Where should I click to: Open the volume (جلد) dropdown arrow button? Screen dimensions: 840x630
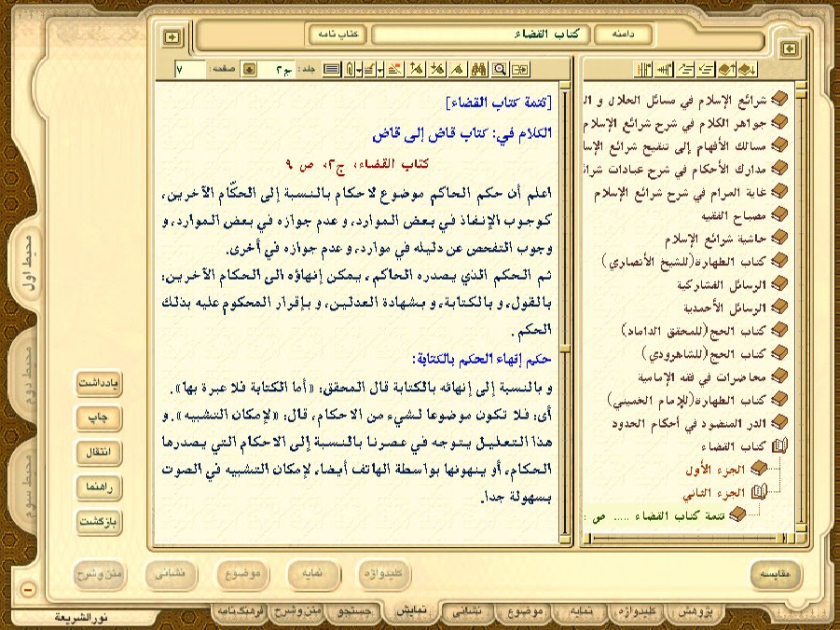tap(249, 69)
